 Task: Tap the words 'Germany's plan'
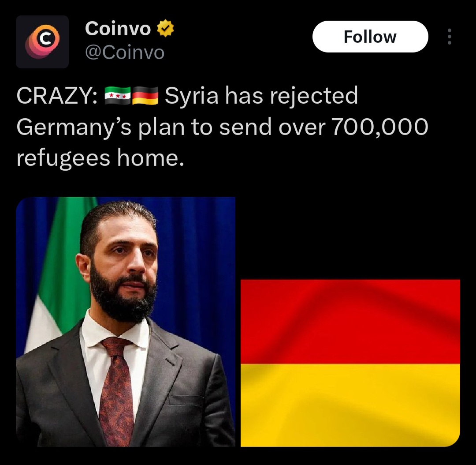coord(100,127)
